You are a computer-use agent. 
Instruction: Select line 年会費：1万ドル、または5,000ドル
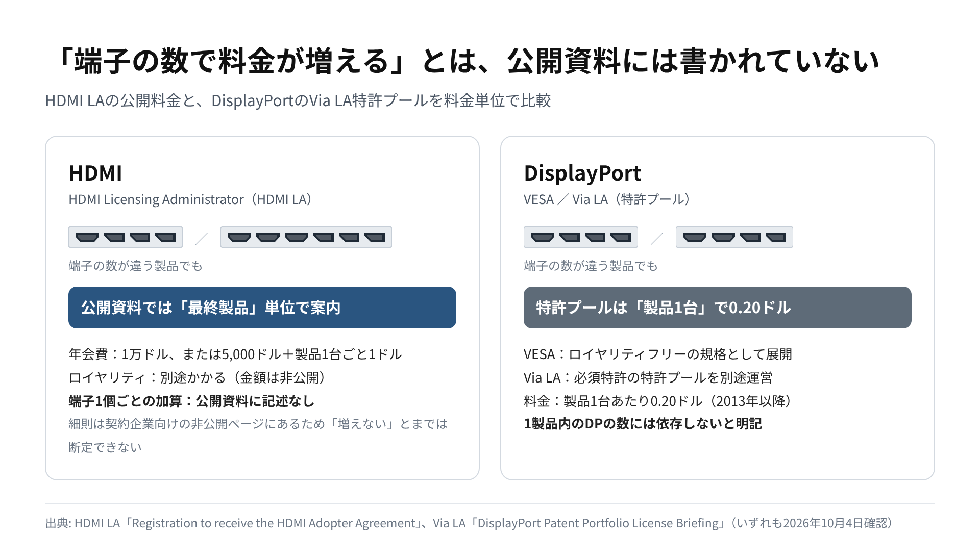pos(235,354)
